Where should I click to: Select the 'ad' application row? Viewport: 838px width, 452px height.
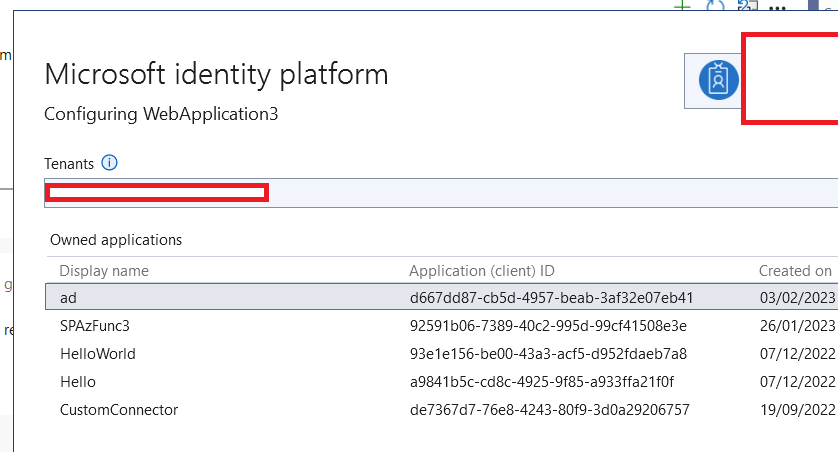click(x=441, y=297)
